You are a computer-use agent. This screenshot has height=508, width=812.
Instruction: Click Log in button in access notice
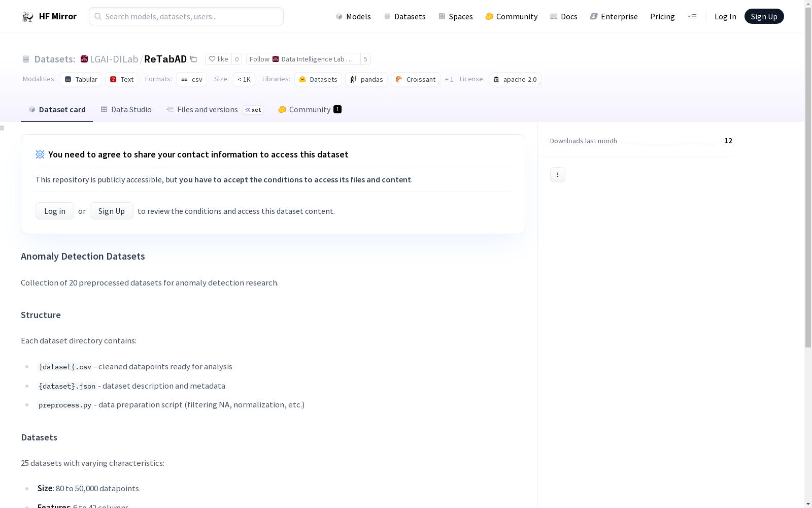(55, 211)
